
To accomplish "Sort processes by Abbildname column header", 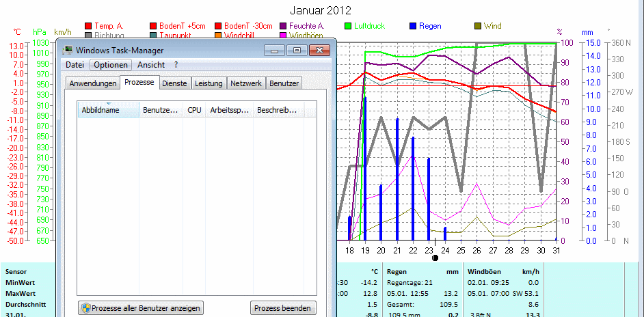I will 109,110.
